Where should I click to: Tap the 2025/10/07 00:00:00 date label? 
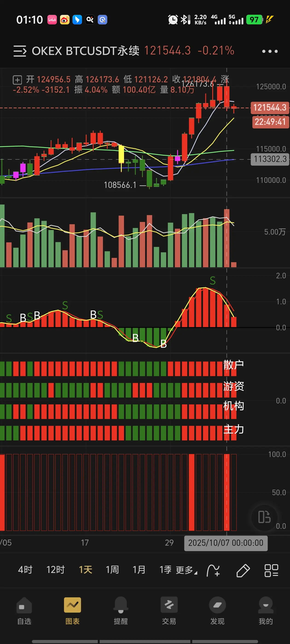(x=226, y=543)
